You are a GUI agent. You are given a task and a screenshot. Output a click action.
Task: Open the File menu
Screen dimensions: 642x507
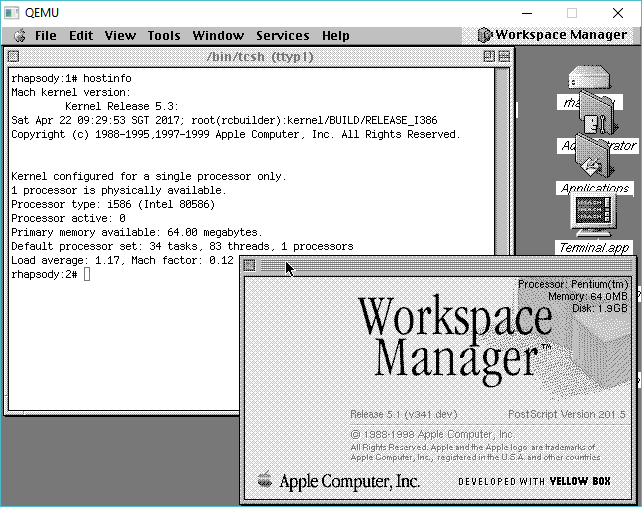46,35
